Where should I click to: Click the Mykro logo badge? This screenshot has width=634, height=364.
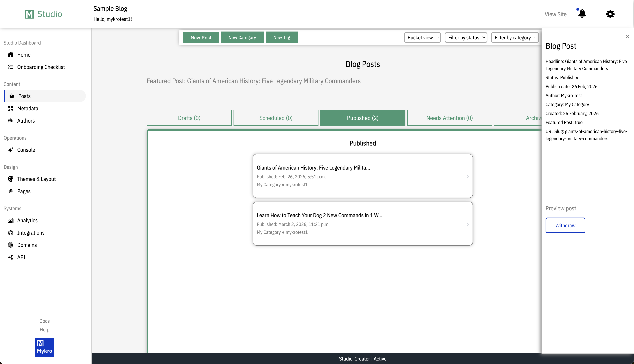(x=45, y=347)
